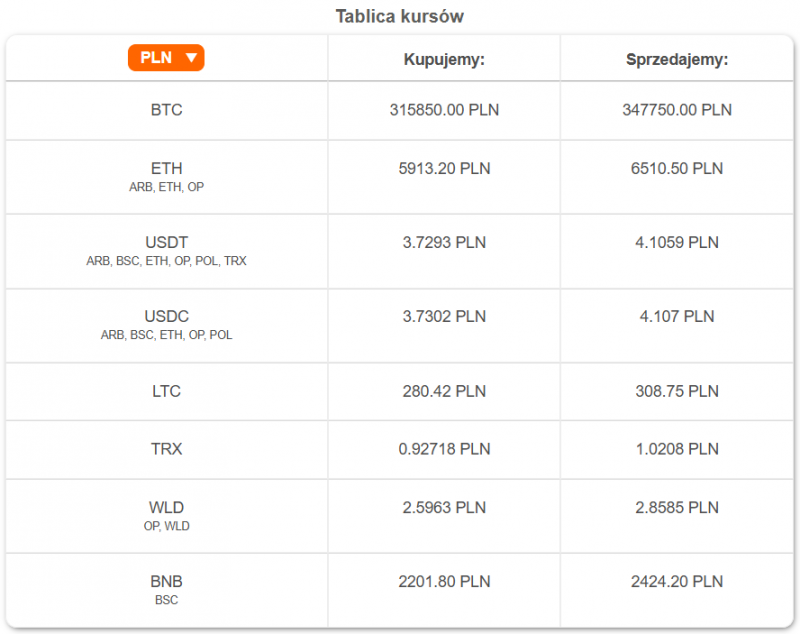The width and height of the screenshot is (800, 634).
Task: Select the WLD currency label
Action: (166, 507)
